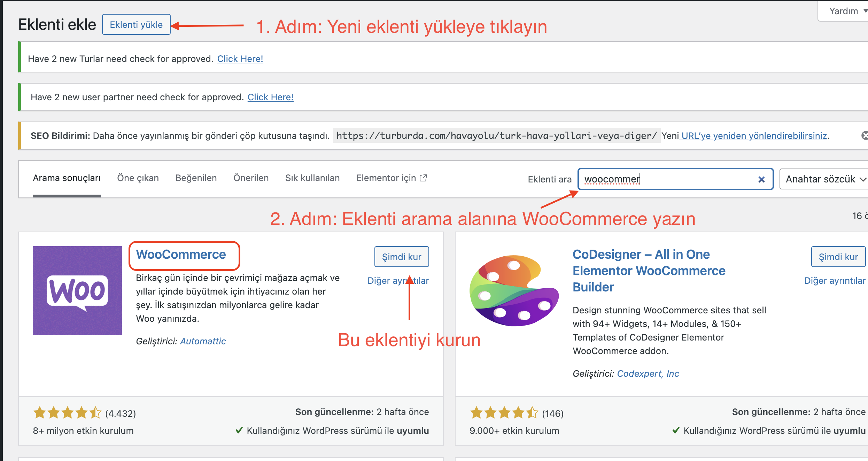Image resolution: width=868 pixels, height=461 pixels.
Task: Open Click Here link for user partner approval
Action: point(270,97)
